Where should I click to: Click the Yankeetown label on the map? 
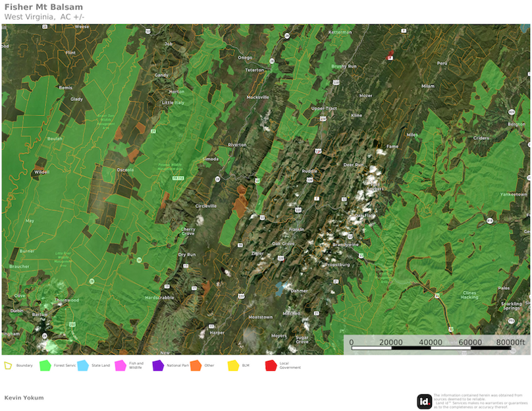[514, 194]
